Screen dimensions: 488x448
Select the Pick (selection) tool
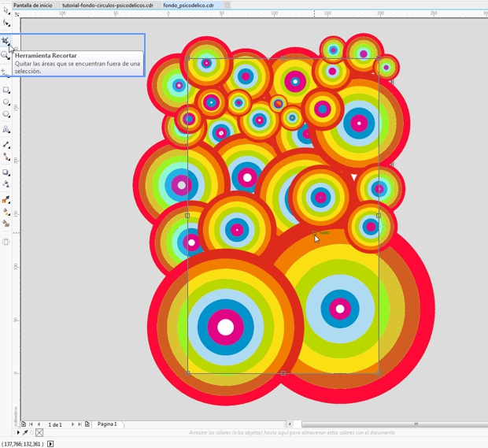pyautogui.click(x=6, y=11)
